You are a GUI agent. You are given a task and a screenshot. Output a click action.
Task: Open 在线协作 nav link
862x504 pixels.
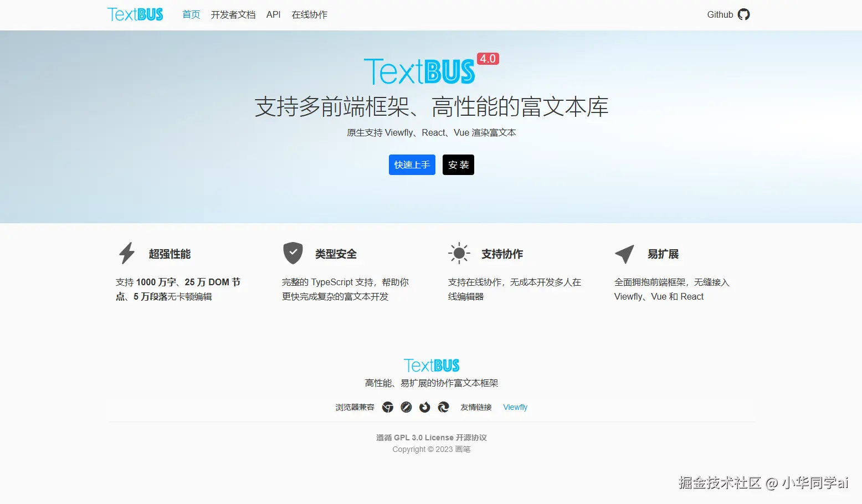(x=310, y=14)
